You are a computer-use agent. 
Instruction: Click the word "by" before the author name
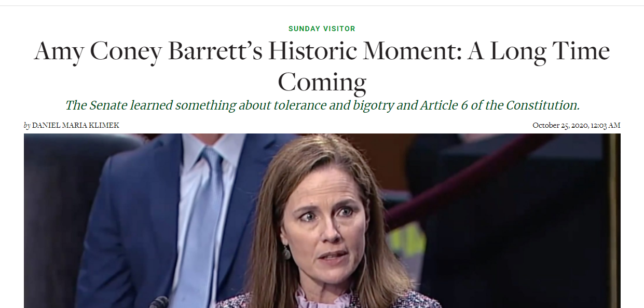(27, 126)
